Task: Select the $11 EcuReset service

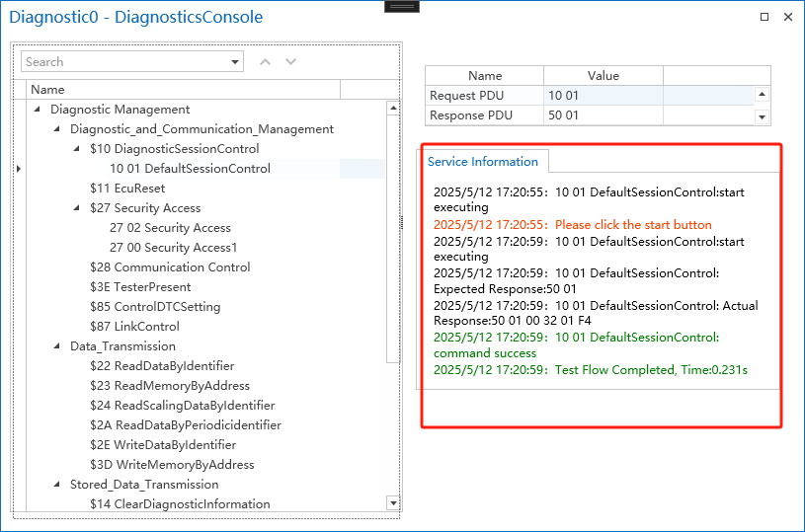Action: 126,189
